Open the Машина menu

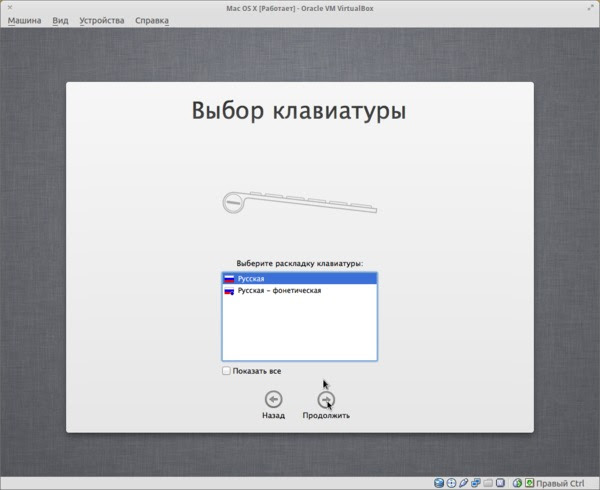point(24,20)
